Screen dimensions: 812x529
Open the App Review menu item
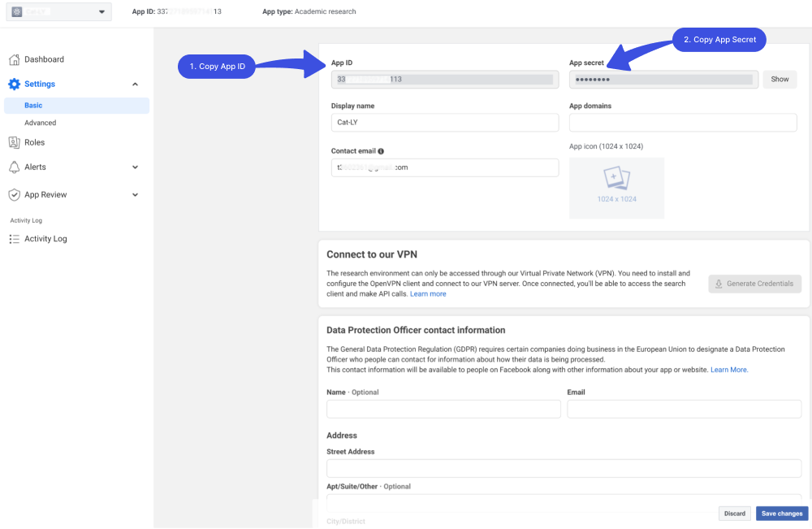[x=45, y=195]
